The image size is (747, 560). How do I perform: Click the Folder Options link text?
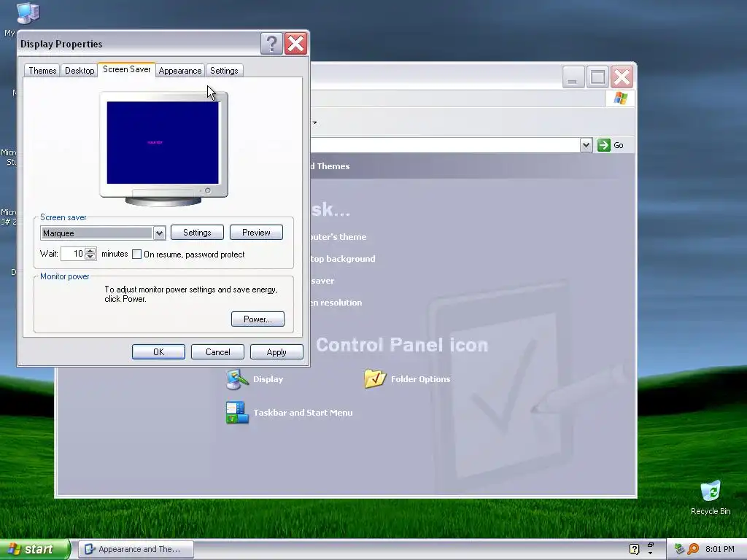pos(420,379)
